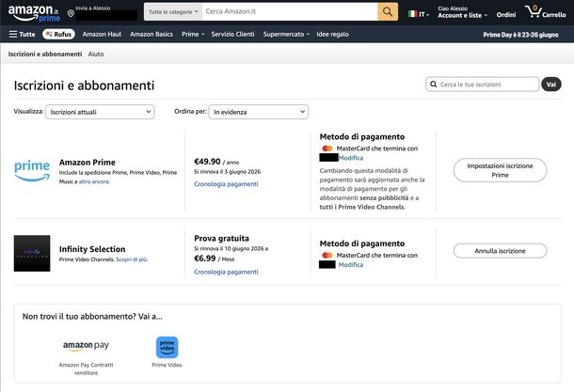Click the Infinity Selection thumbnail image

(32, 253)
